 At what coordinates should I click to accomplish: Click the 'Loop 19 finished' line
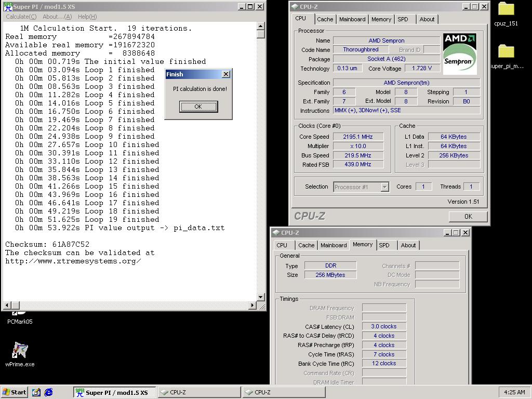coord(87,220)
